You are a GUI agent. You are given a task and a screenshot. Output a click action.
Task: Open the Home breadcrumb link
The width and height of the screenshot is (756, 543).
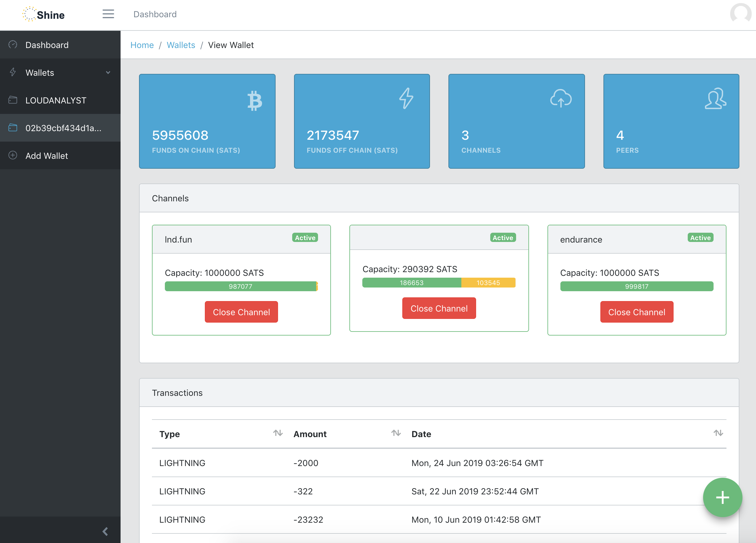[x=142, y=45]
